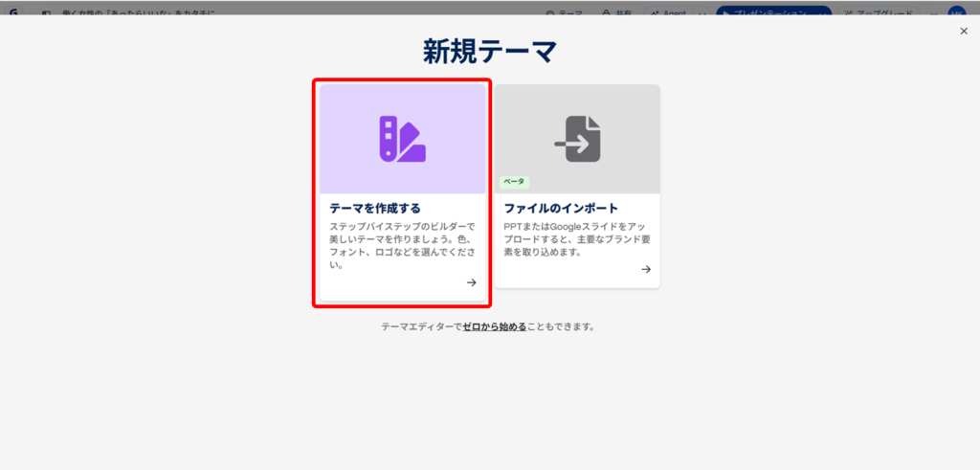Close the 新規テーマ dialog
This screenshot has width=980, height=470.
(964, 31)
